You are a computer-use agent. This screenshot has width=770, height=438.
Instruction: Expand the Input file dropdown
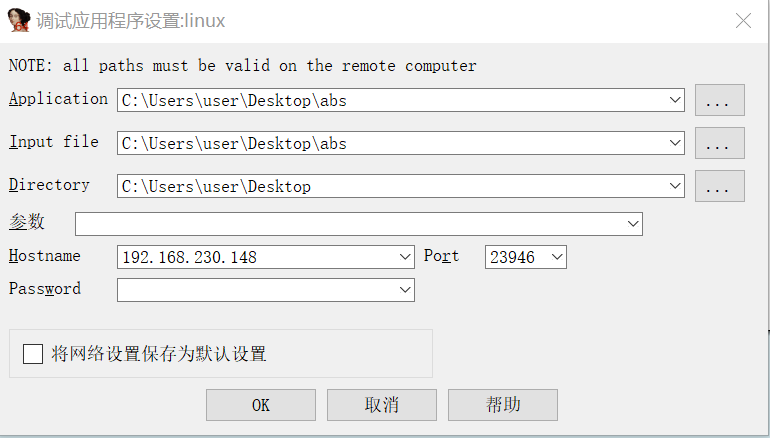(x=675, y=143)
